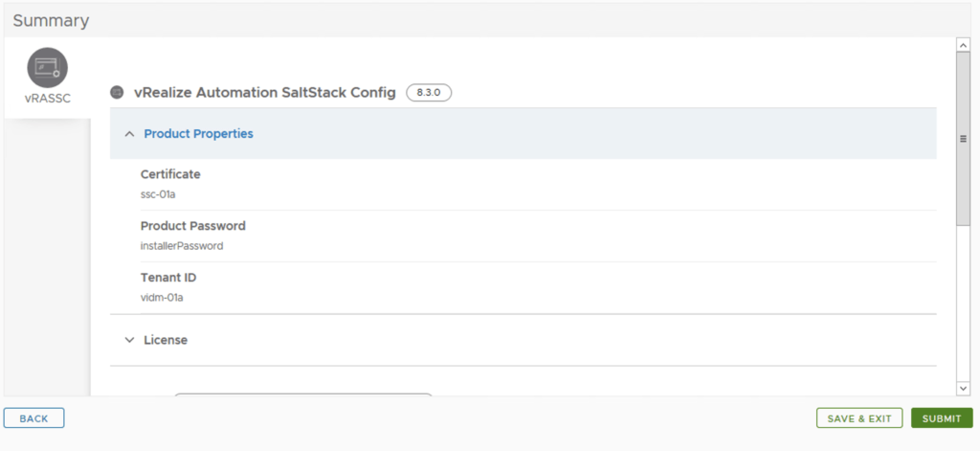Click the round icon beside vRealize Automation title
Image resolution: width=980 pixels, height=451 pixels.
click(118, 93)
